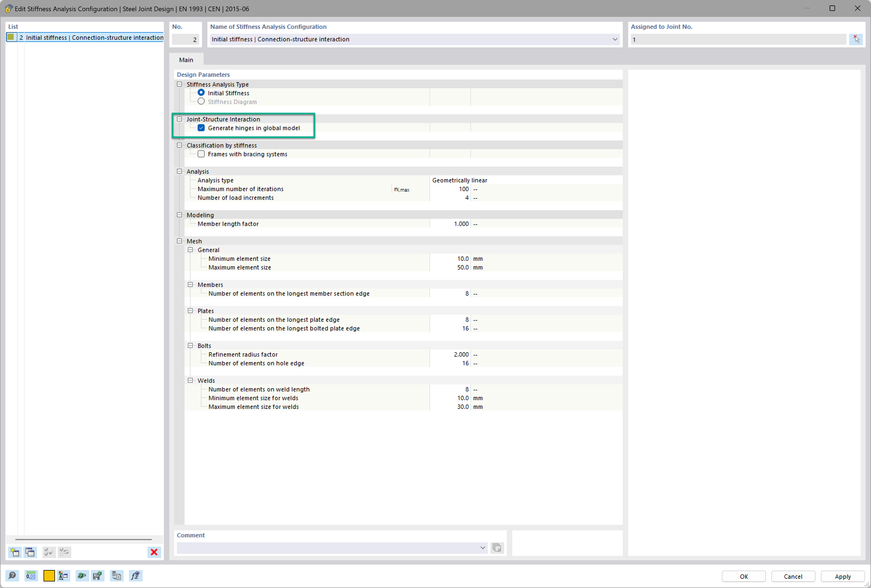Image resolution: width=871 pixels, height=588 pixels.
Task: Uncheck Generate hinges in global model
Action: pyautogui.click(x=201, y=128)
